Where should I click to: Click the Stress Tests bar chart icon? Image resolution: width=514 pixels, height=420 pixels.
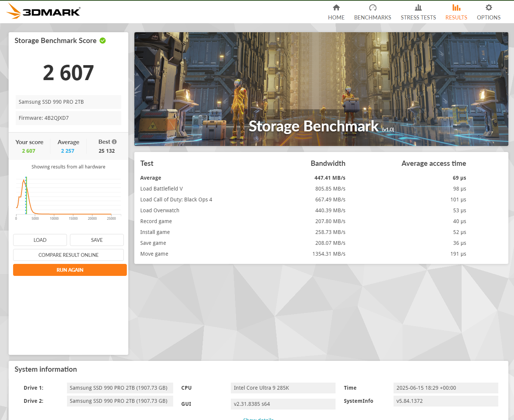tap(418, 7)
